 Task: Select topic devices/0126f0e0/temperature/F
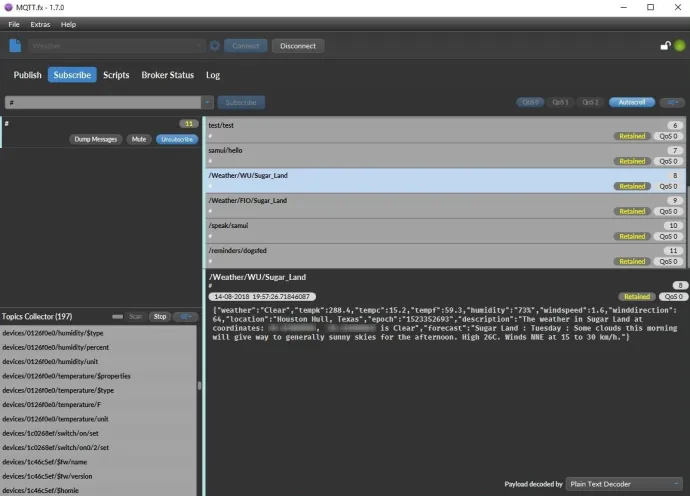pyautogui.click(x=98, y=404)
